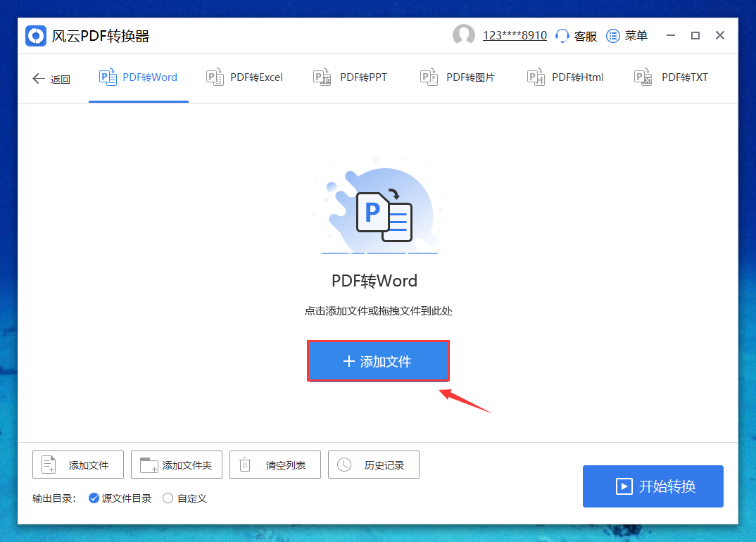The height and width of the screenshot is (542, 756).
Task: Select the 自定义 output directory radio
Action: tap(168, 498)
